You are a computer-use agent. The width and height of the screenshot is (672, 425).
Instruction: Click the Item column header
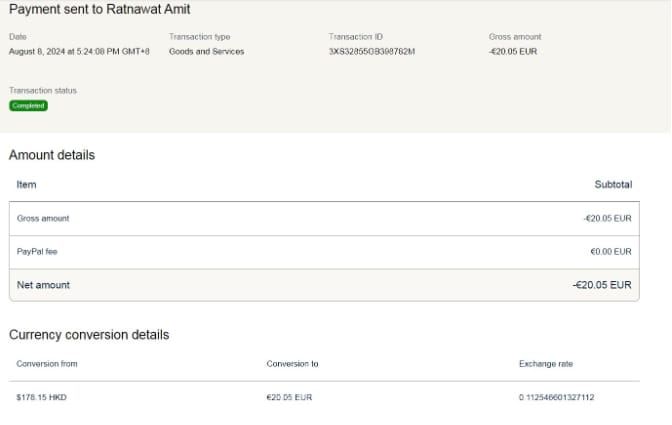[x=26, y=185]
